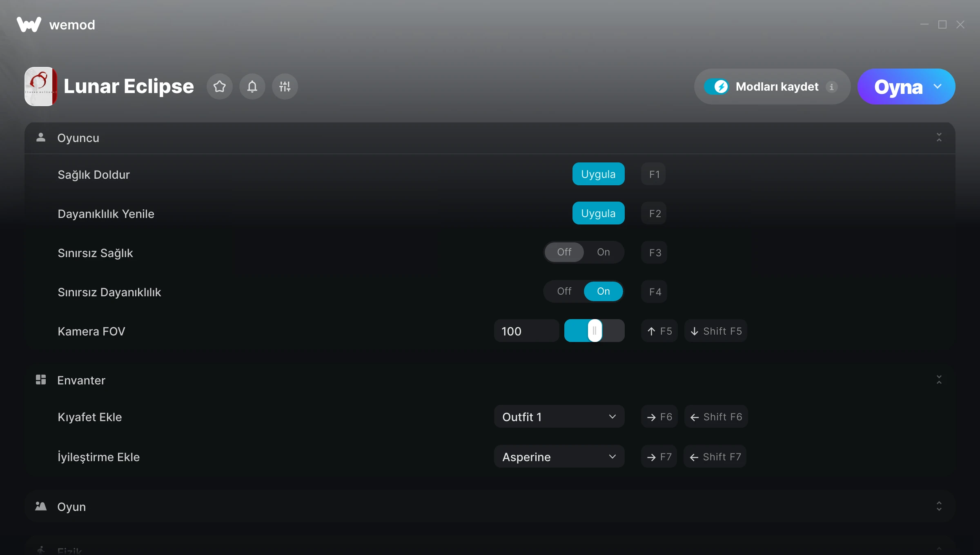This screenshot has width=980, height=555.
Task: Open the Kıyafet Ekle Outfit 1 dropdown
Action: (559, 417)
